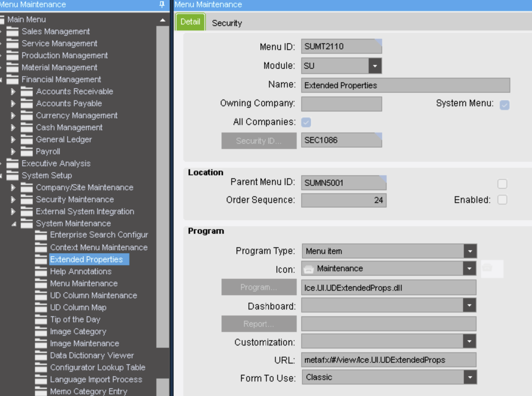Toggle the All Companies checkbox
Screen dimensions: 532x396
pyautogui.click(x=306, y=122)
